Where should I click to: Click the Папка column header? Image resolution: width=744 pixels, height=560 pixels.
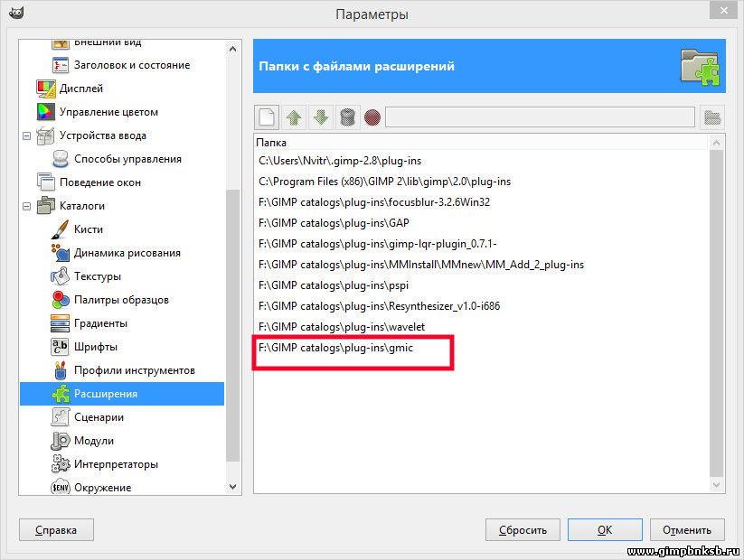pyautogui.click(x=482, y=142)
